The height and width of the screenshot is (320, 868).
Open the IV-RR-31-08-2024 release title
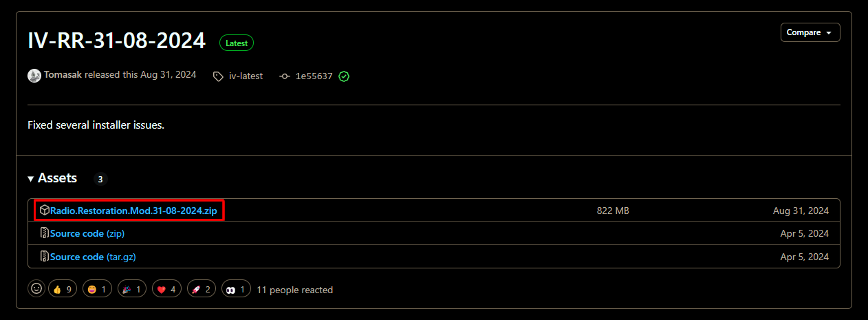pos(116,41)
